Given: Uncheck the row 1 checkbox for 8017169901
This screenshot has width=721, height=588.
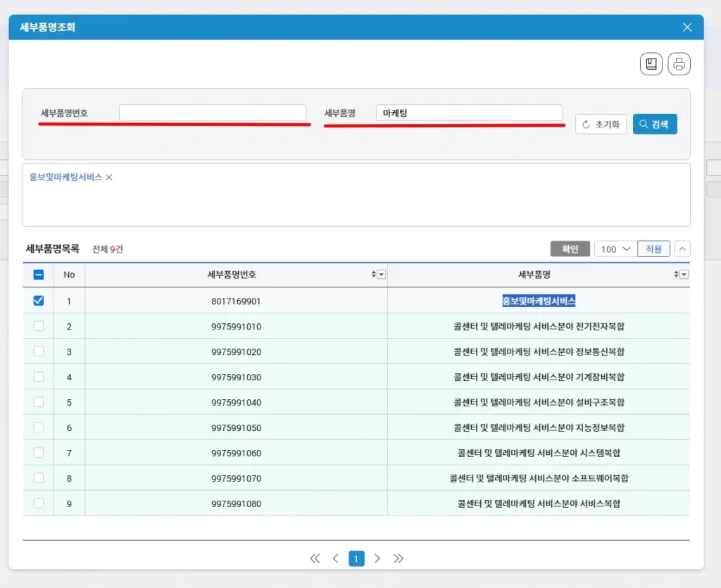Looking at the screenshot, I should (x=39, y=301).
